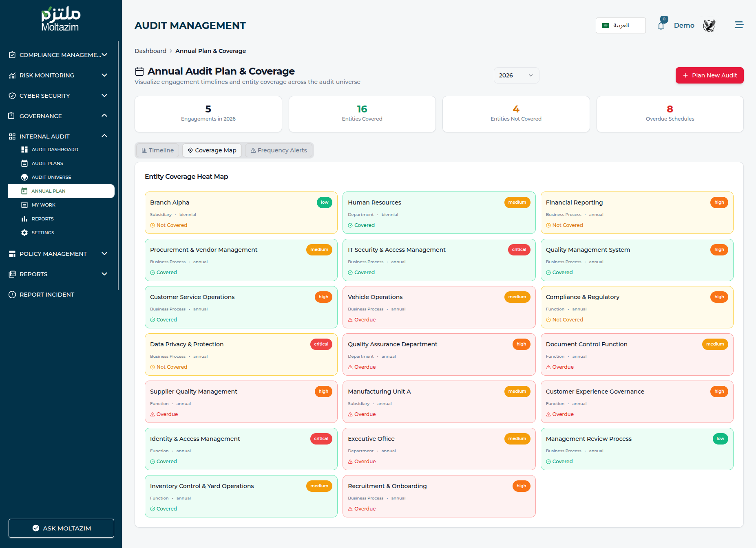Click the Dashboard breadcrumb link
The height and width of the screenshot is (548, 756).
pos(150,51)
